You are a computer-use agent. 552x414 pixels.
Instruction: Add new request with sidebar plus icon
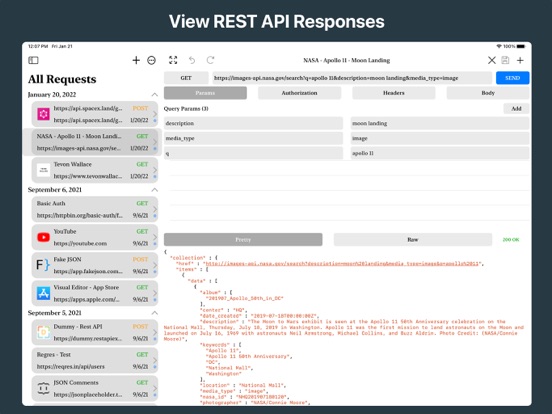tap(136, 60)
